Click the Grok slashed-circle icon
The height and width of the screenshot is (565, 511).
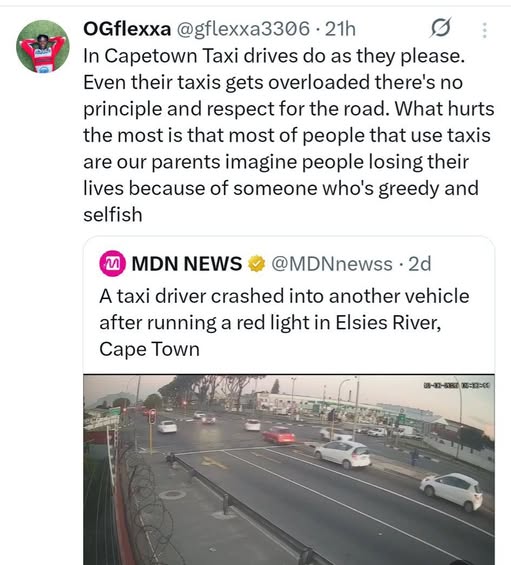click(440, 28)
